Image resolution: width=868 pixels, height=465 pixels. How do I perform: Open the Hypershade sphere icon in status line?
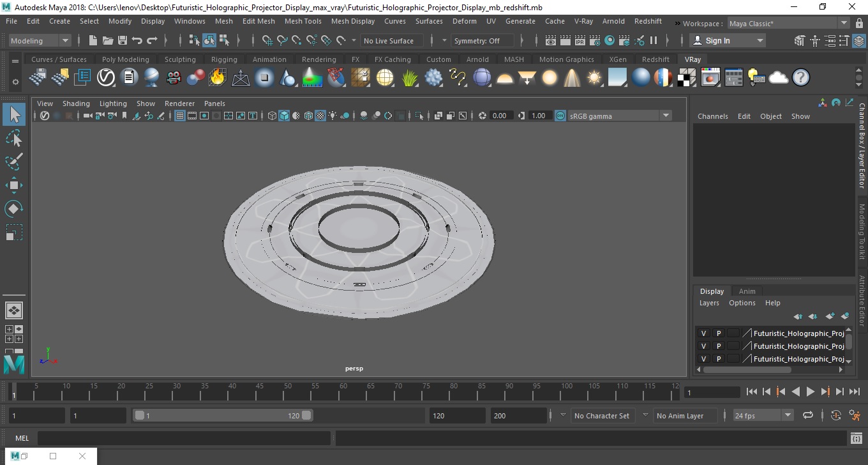pos(610,40)
